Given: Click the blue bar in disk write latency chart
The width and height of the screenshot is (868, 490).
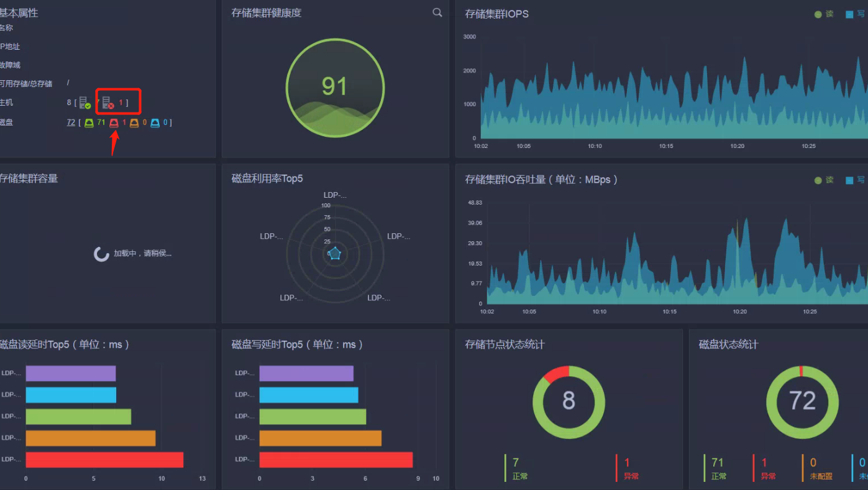Looking at the screenshot, I should (x=309, y=395).
